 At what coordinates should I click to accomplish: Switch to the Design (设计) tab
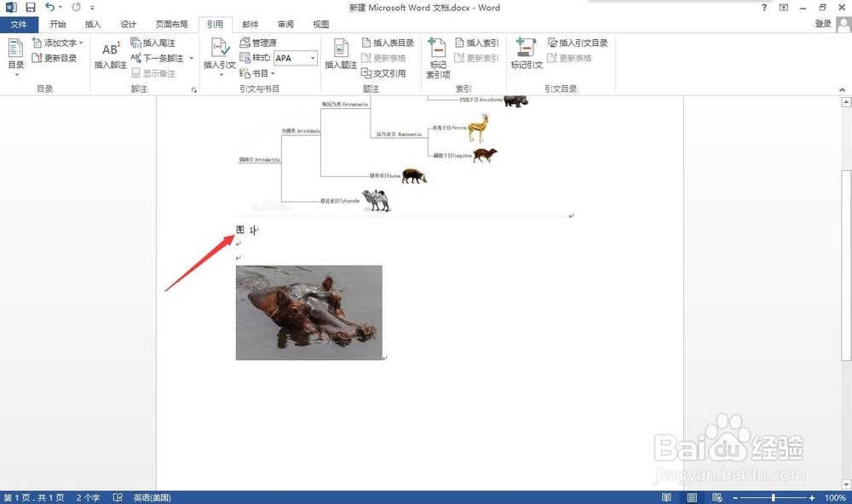point(129,25)
